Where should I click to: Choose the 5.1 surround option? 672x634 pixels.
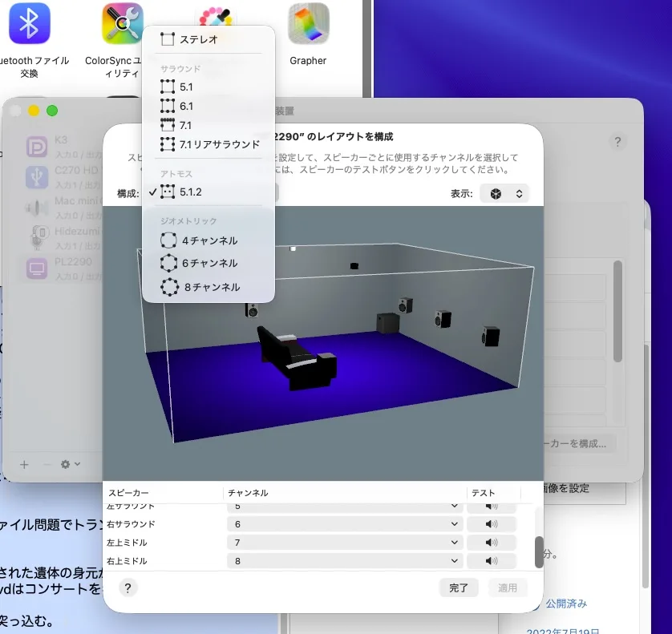(x=186, y=87)
